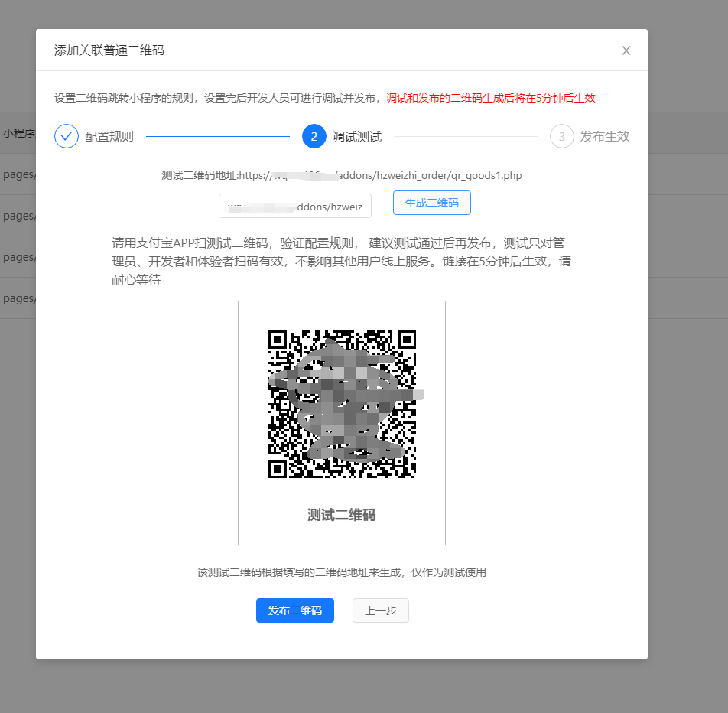Click the 调试测试 step label
728x713 pixels.
(x=357, y=137)
